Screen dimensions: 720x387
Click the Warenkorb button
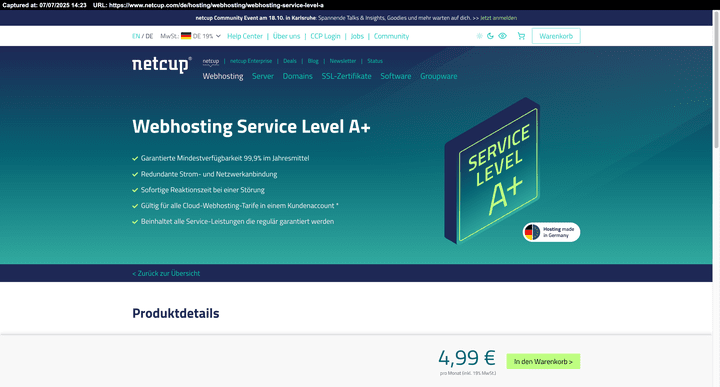coord(556,36)
